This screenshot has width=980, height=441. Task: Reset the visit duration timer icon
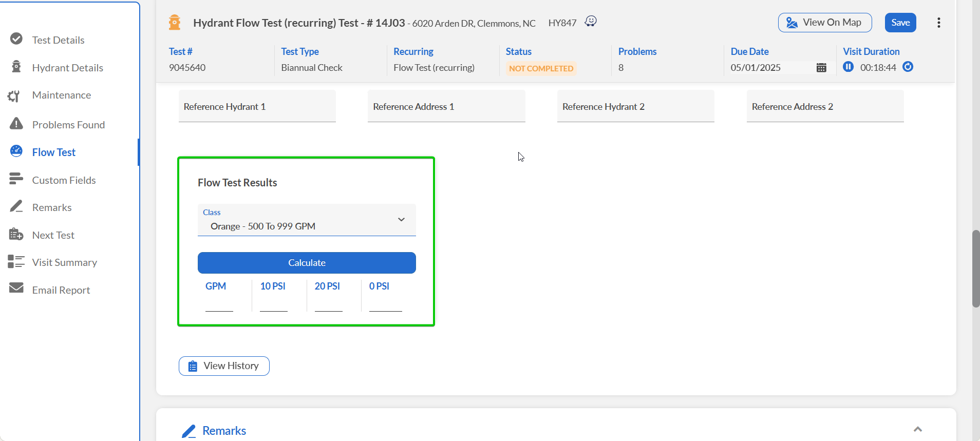pyautogui.click(x=908, y=67)
